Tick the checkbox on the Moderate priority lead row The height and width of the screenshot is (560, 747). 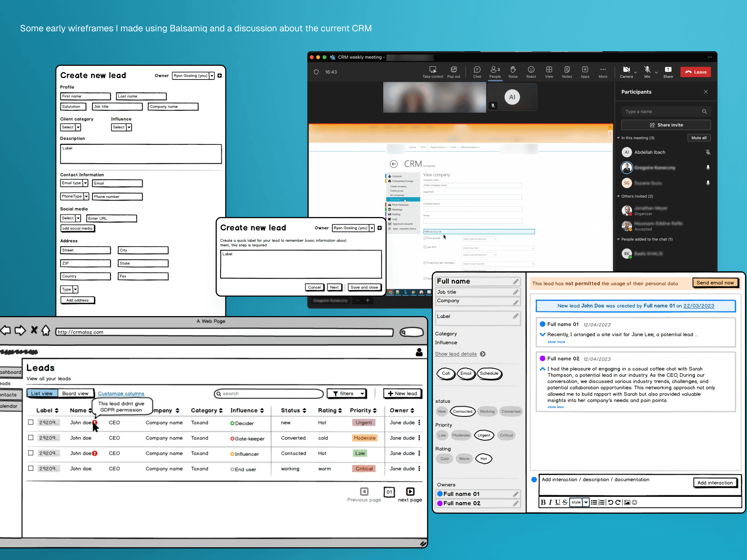pos(31,438)
